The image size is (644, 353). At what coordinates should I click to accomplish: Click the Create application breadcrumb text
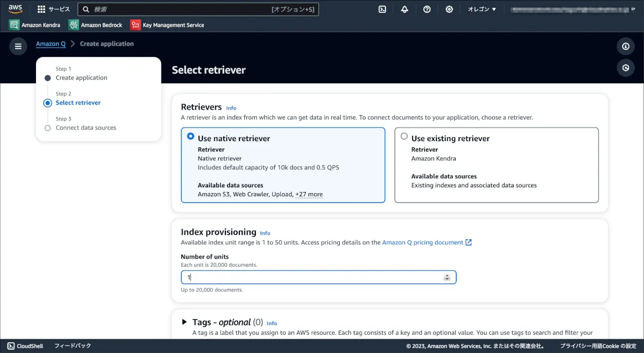[107, 44]
